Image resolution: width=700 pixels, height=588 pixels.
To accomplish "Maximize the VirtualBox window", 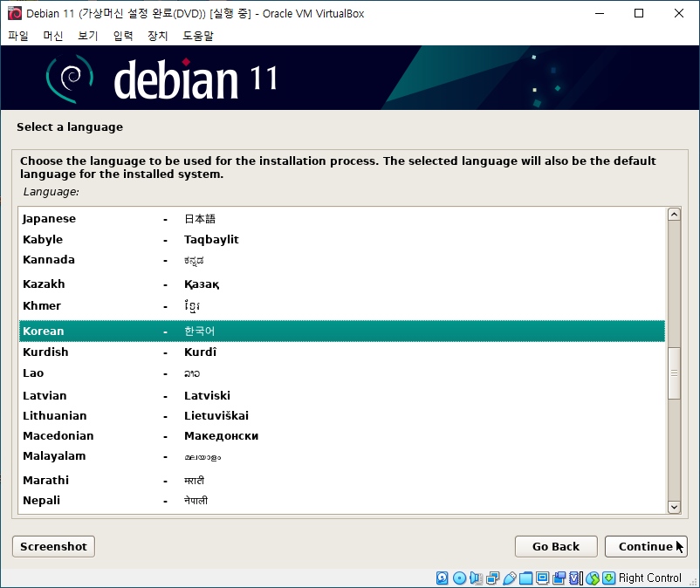I will [x=639, y=13].
